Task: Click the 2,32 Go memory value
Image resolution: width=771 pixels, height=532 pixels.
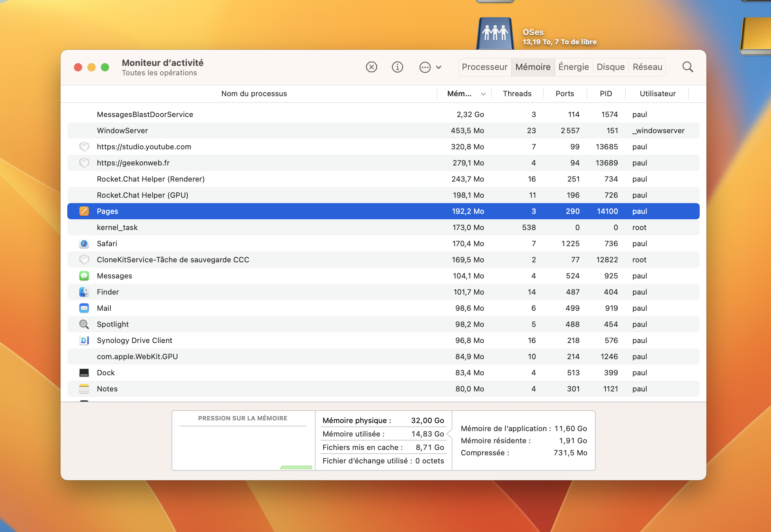Action: [x=470, y=114]
